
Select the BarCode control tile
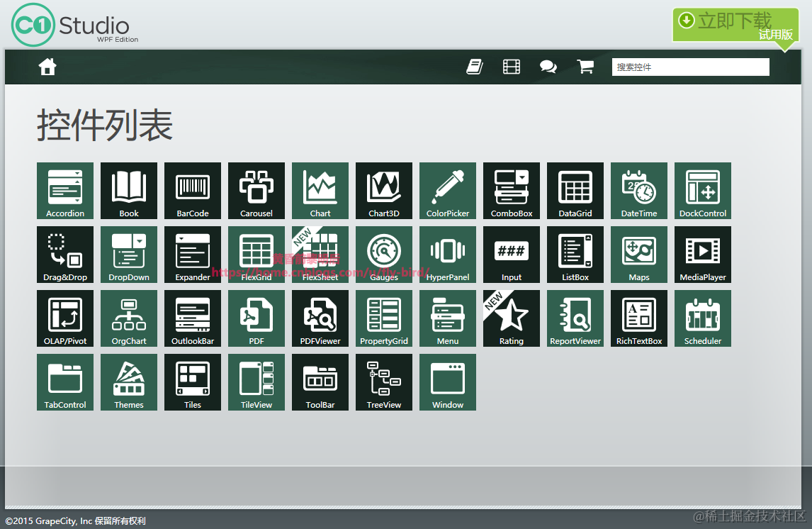[x=193, y=191]
